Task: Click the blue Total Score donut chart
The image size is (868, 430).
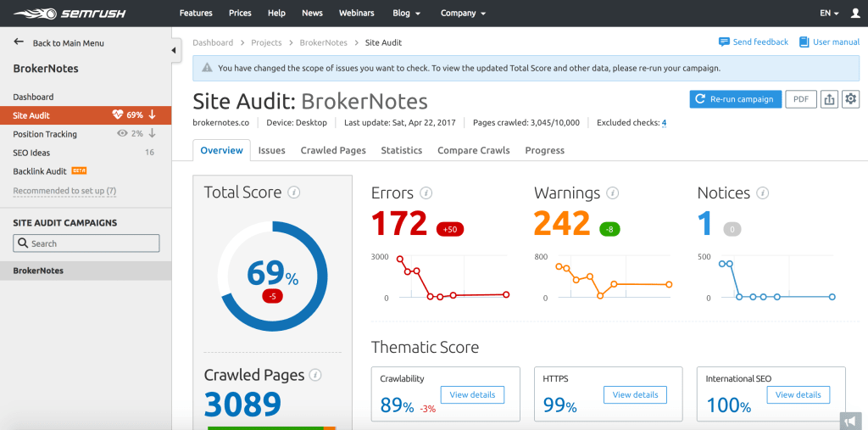Action: pyautogui.click(x=272, y=276)
